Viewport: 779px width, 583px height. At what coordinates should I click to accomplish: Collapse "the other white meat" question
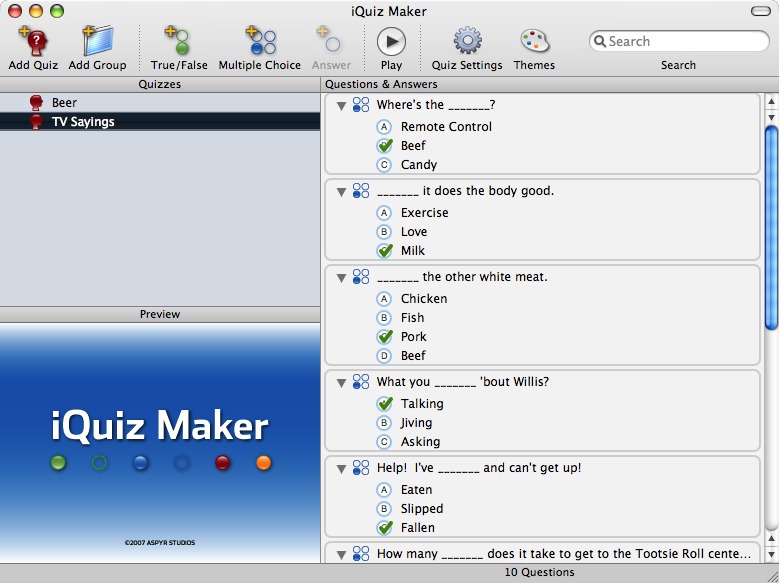tap(341, 278)
